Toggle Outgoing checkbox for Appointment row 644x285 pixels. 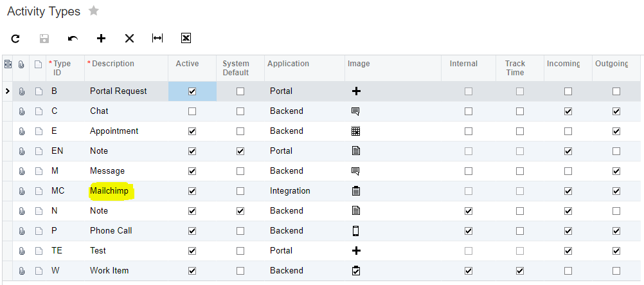[x=616, y=131]
